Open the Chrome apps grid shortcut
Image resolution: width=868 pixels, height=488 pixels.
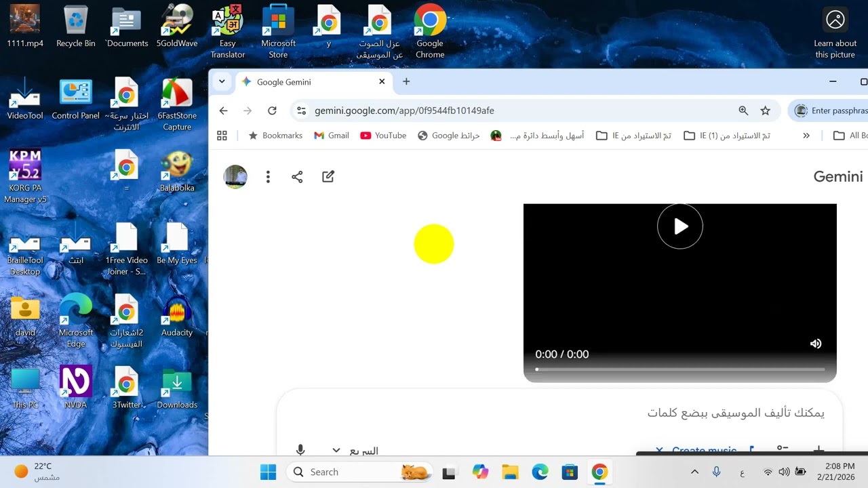pyautogui.click(x=222, y=136)
